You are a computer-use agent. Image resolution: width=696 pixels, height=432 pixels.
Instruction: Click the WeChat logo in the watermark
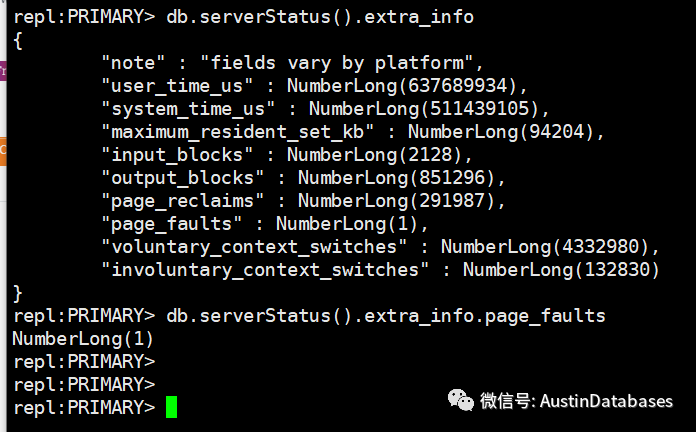pyautogui.click(x=461, y=400)
